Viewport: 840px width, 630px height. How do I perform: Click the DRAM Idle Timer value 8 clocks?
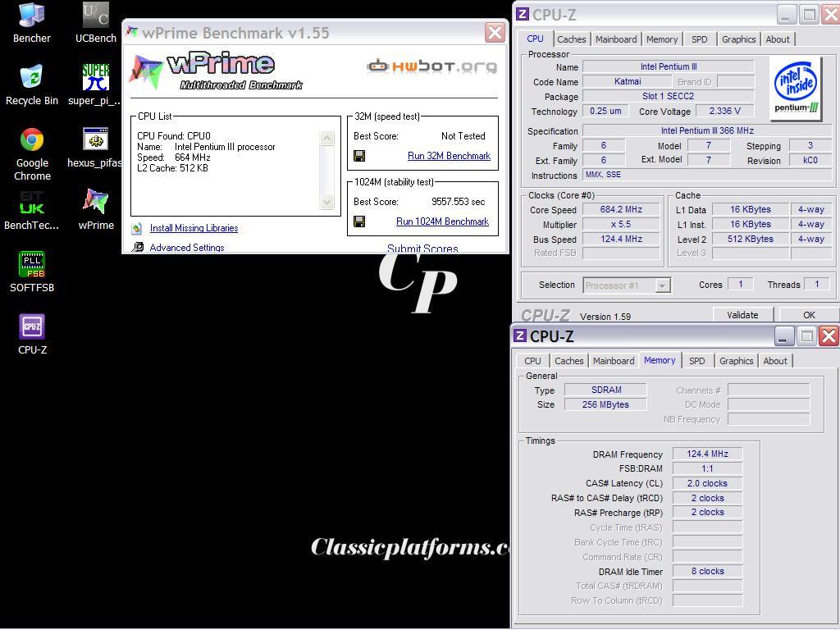(x=707, y=571)
